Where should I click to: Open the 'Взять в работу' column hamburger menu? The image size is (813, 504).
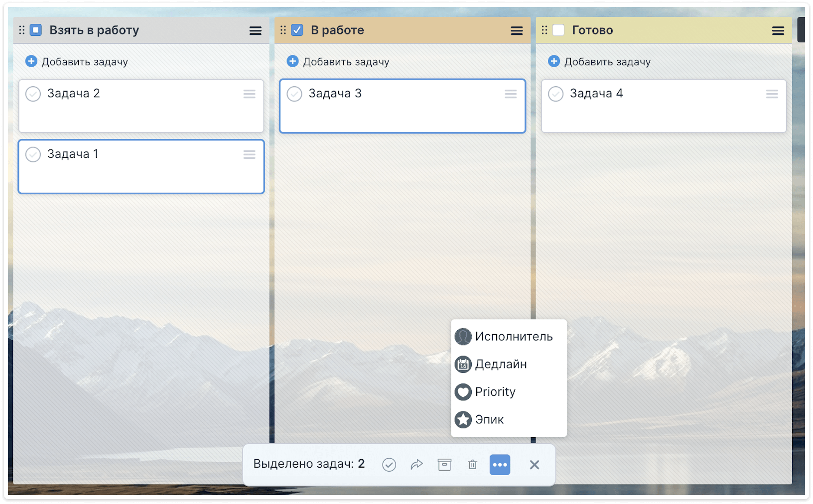[255, 31]
